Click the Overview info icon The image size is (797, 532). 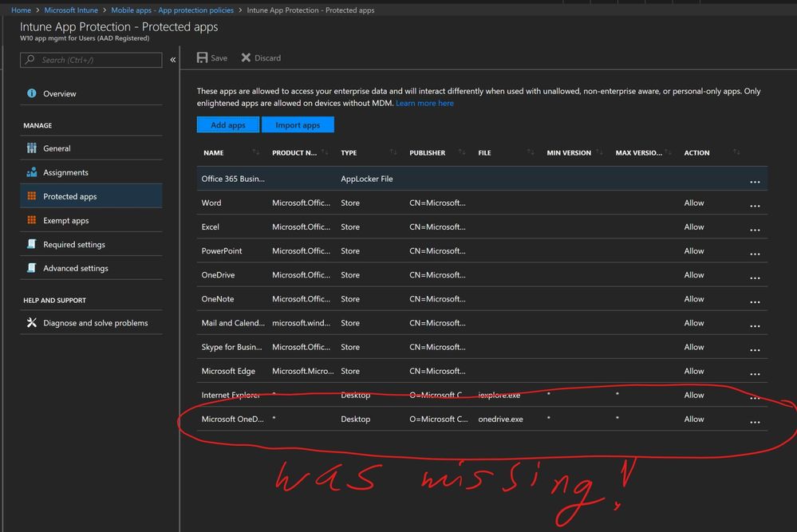point(32,93)
